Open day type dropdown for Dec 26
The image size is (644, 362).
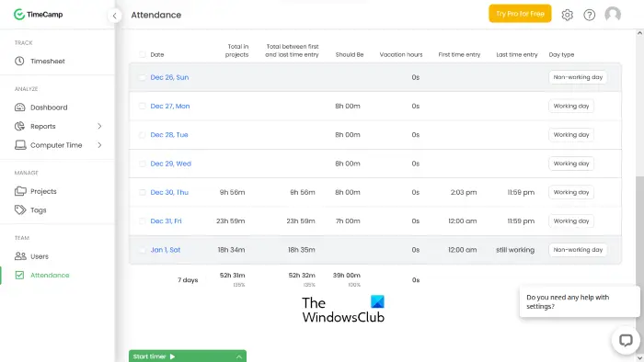578,77
